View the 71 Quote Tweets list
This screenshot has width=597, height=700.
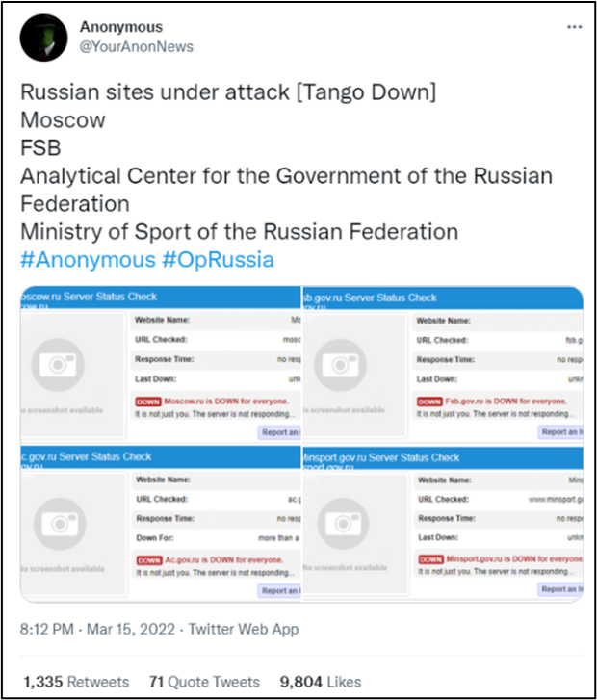pyautogui.click(x=204, y=682)
